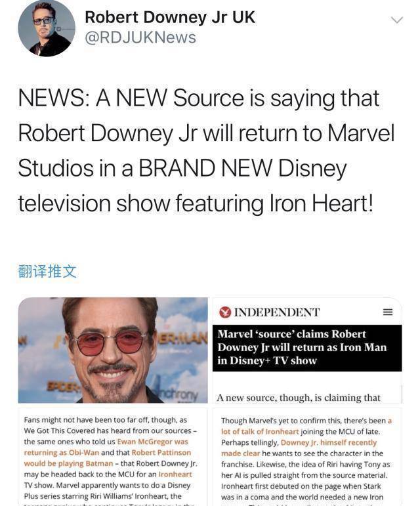Click the 'Marvel source claims' black headline
Image resolution: width=420 pixels, height=506 pixels.
coord(307,348)
